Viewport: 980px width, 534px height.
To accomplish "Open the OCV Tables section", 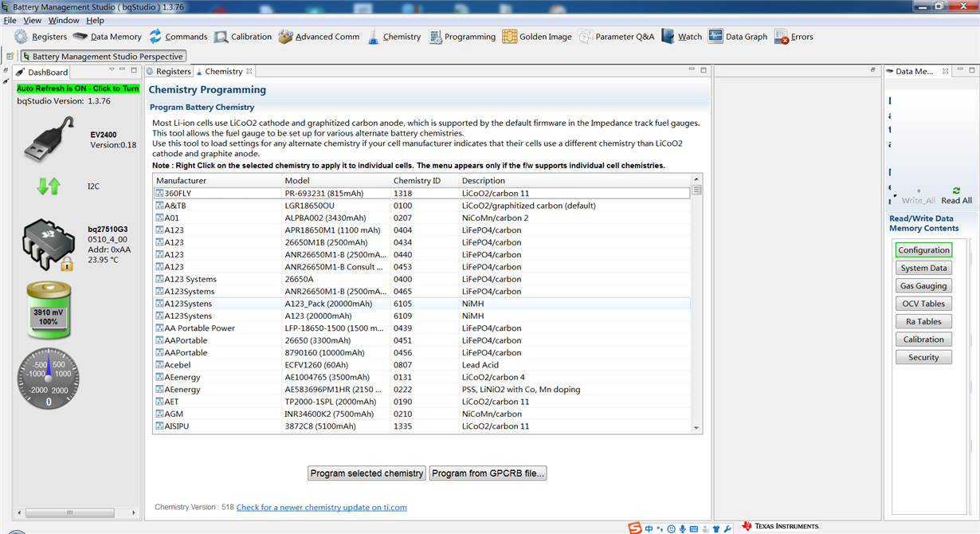I will pyautogui.click(x=923, y=304).
